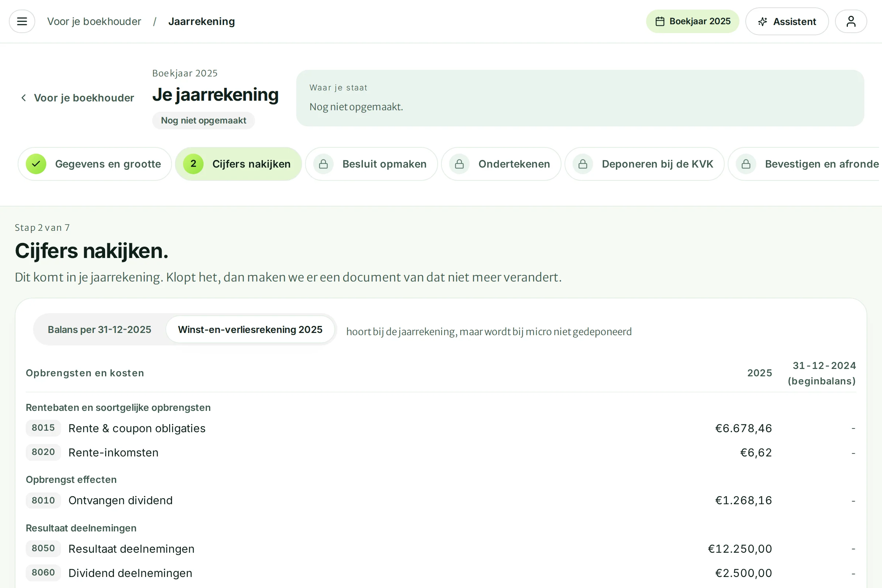Click the 31-12-2024 (beginbalans) column header

point(822,373)
